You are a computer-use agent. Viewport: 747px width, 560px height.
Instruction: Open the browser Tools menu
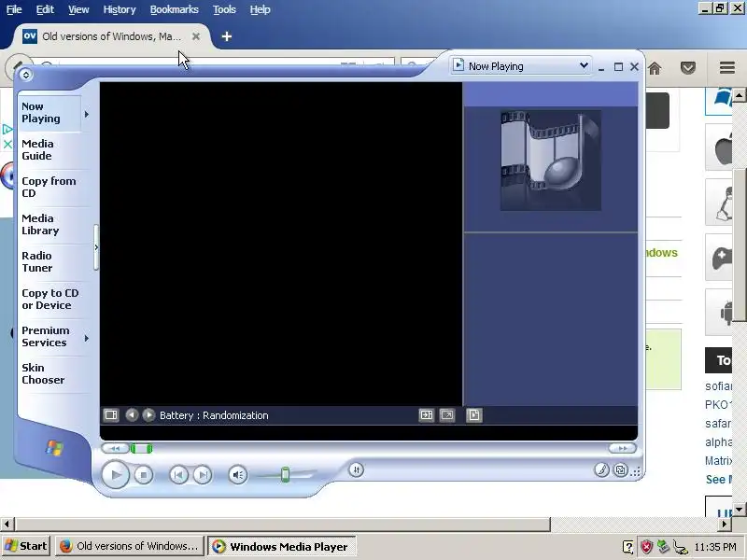tap(224, 9)
